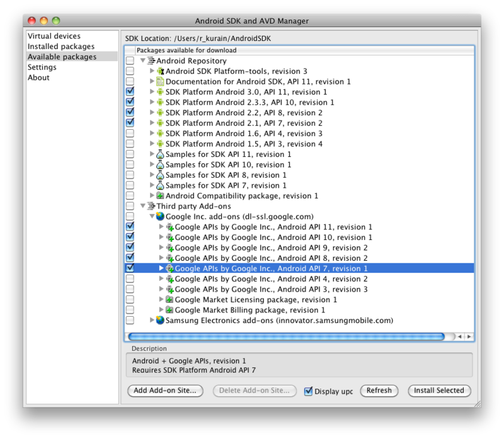Check Samples for SDK API 11 checkbox

(x=130, y=154)
